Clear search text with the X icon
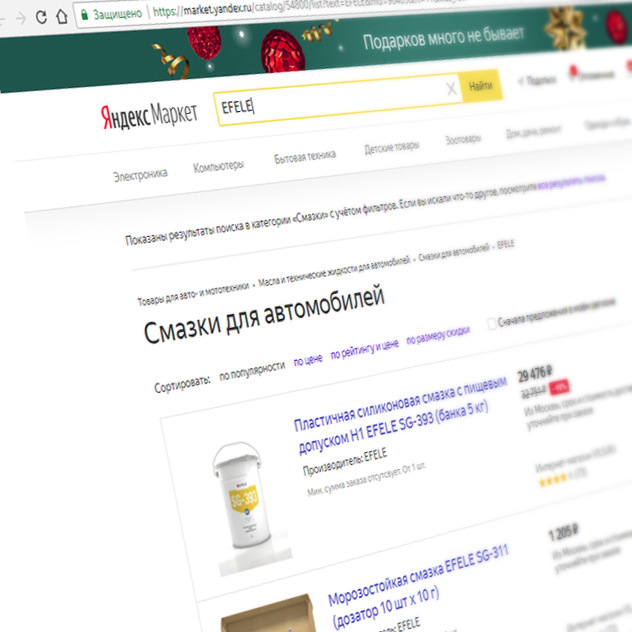Viewport: 632px width, 632px height. tap(451, 88)
